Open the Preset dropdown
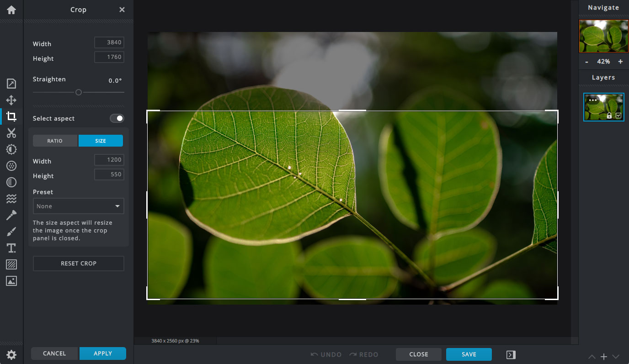 (79, 206)
